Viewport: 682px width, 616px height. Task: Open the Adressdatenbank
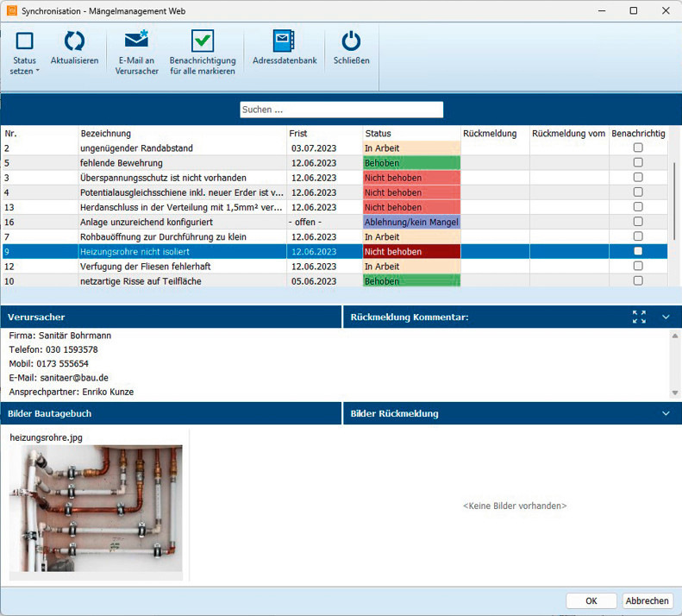pyautogui.click(x=284, y=41)
